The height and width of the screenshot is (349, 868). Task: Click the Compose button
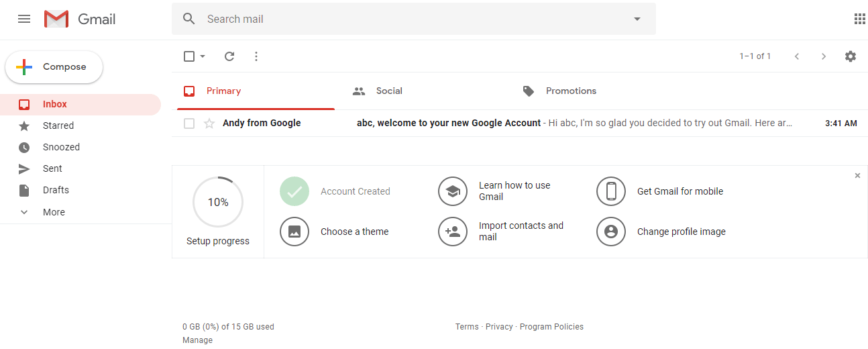point(54,67)
